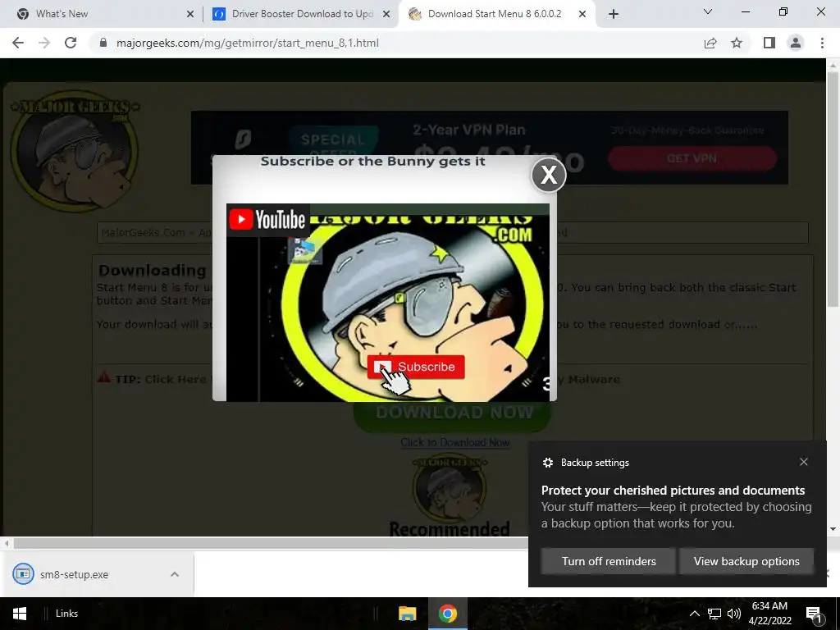Viewport: 840px width, 630px height.
Task: Click the Backup settings gear icon
Action: (x=547, y=463)
